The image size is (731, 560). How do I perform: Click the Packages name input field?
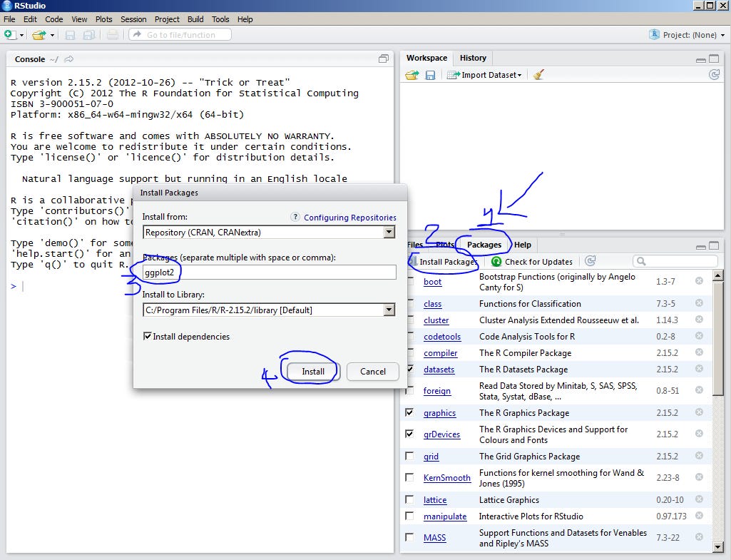(269, 273)
